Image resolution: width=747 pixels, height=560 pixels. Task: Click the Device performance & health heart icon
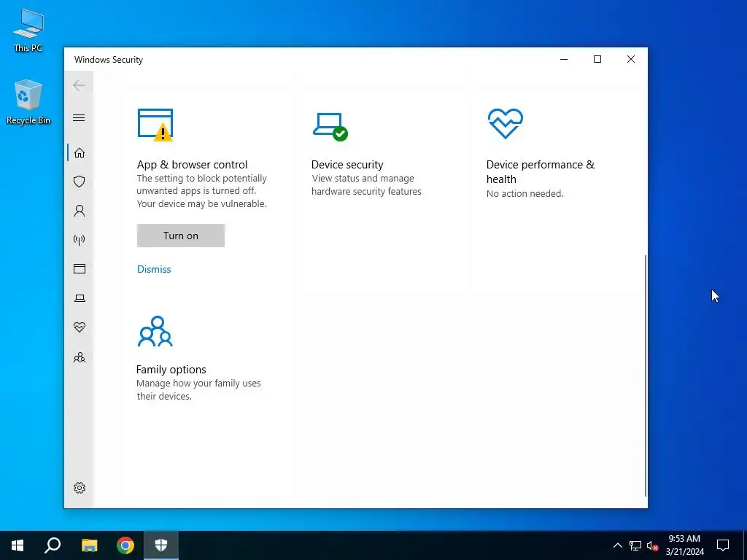[506, 123]
